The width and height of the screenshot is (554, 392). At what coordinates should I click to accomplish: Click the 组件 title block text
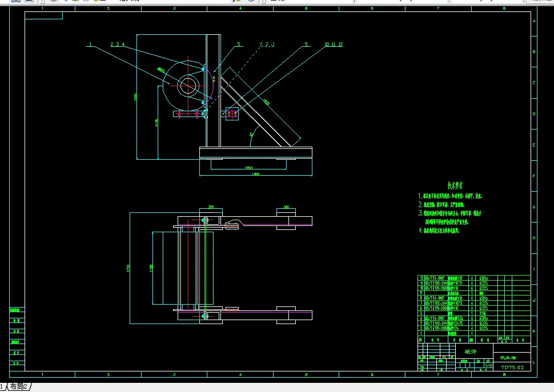(471, 351)
